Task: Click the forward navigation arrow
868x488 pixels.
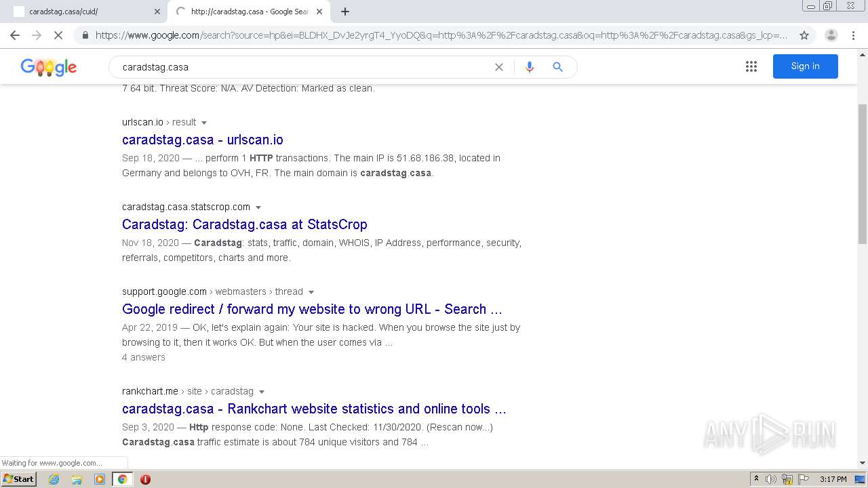Action: tap(37, 35)
